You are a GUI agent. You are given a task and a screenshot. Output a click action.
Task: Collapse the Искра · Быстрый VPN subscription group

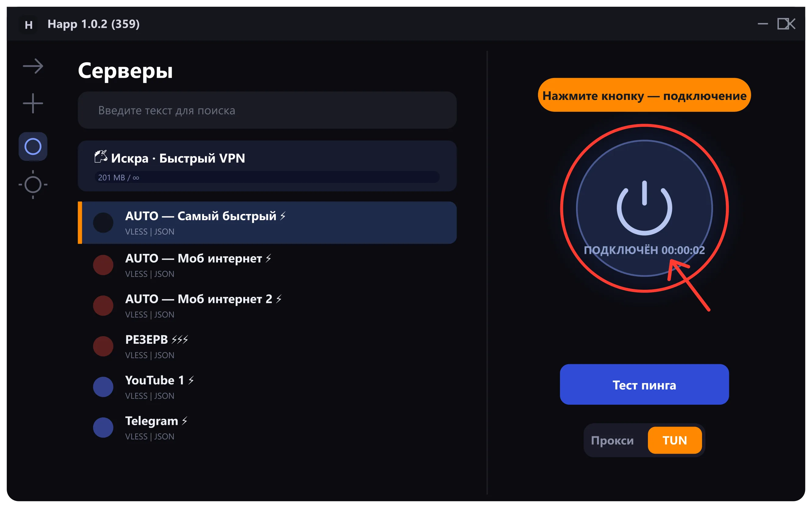click(267, 166)
